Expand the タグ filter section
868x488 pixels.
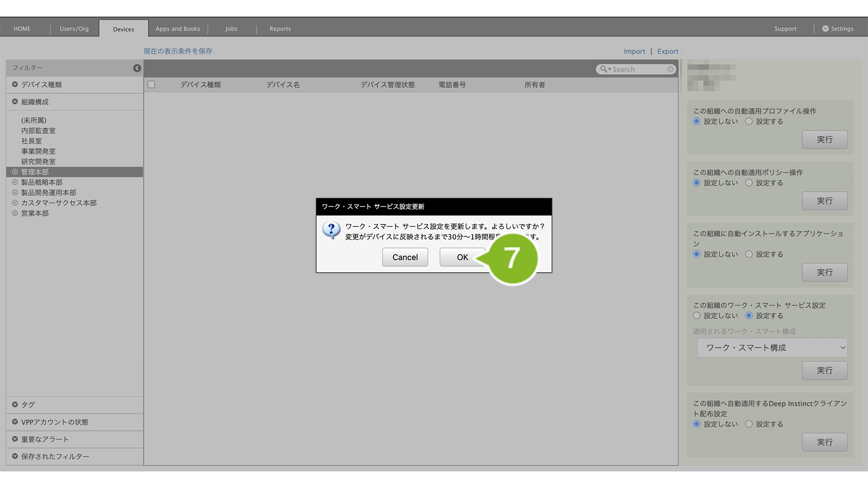click(15, 405)
